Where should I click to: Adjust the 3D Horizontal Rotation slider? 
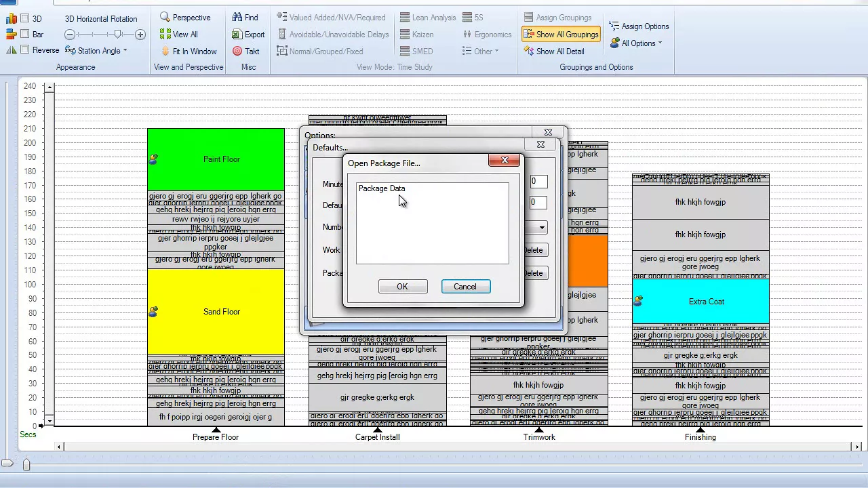coord(118,35)
